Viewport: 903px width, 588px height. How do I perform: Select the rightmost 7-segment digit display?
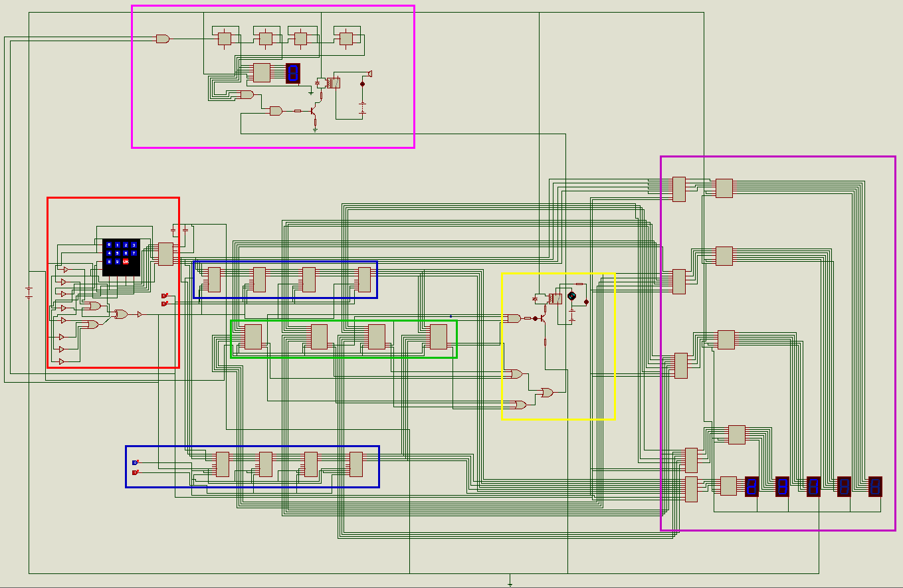(875, 487)
